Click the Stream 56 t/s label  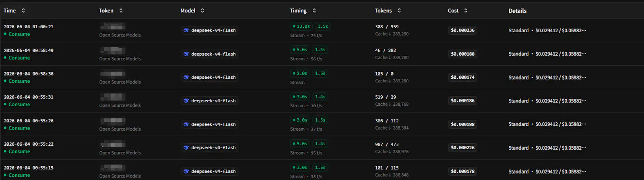306,59
